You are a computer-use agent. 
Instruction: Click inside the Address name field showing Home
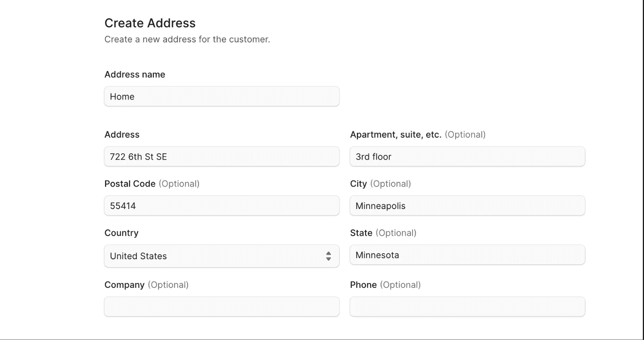point(221,96)
